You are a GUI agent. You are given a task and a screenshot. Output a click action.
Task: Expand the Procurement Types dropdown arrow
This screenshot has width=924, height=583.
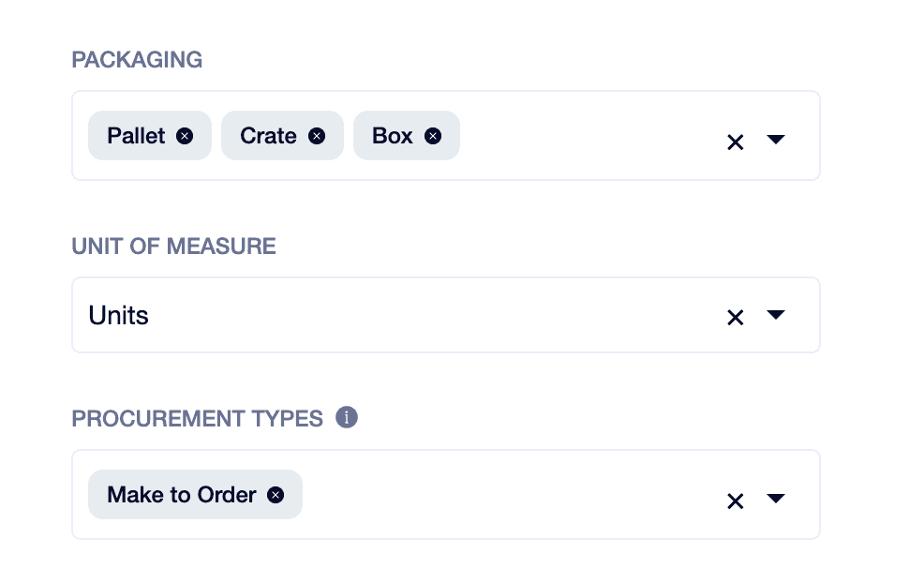775,499
